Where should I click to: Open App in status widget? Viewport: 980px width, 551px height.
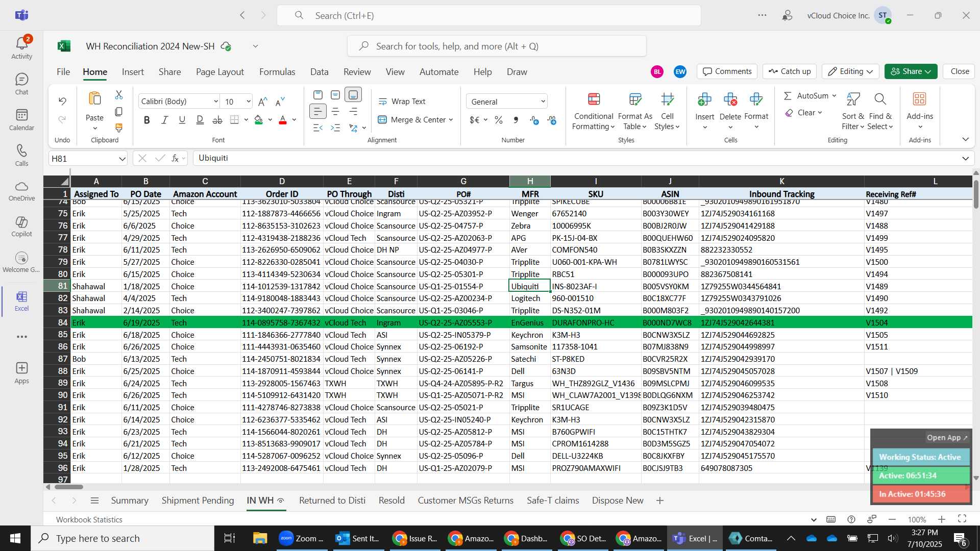point(947,438)
